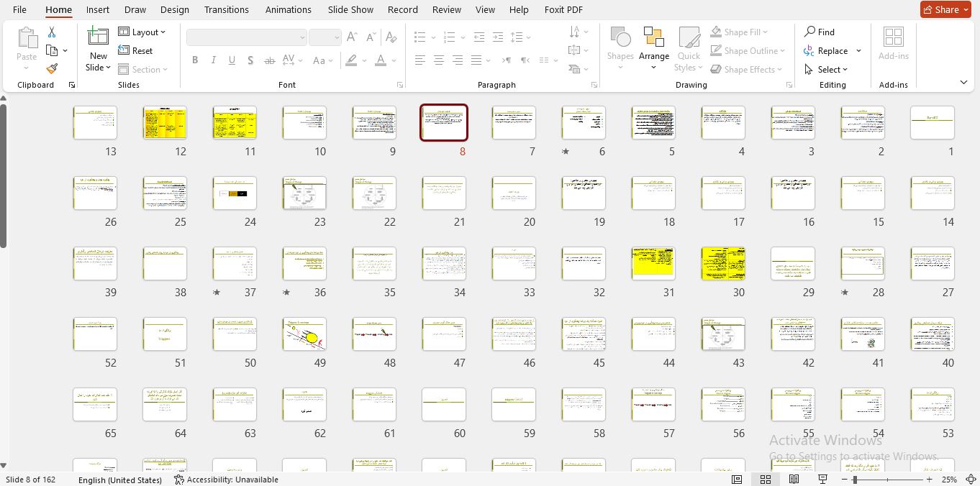Screen dimensions: 980x486
Task: Select slide 49 thumbnail
Action: pos(304,334)
